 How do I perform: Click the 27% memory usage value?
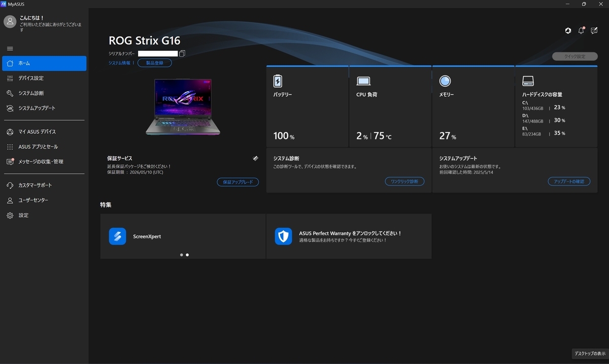pyautogui.click(x=448, y=136)
